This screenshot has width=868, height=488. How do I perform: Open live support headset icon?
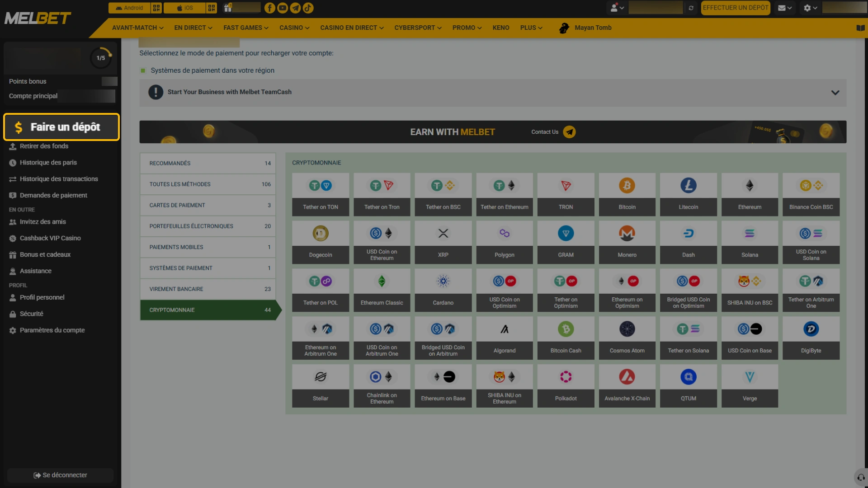pos(861,477)
